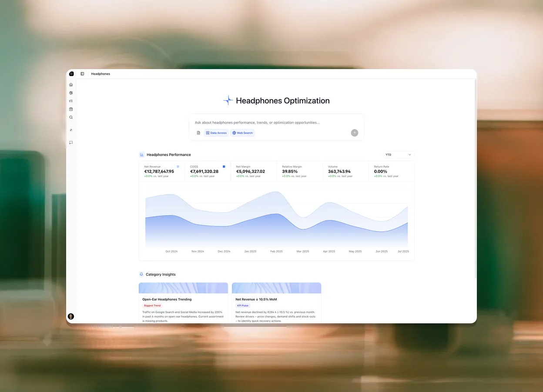Click the bar chart icon beside Headphones Performance
The image size is (543, 392).
[x=141, y=155]
